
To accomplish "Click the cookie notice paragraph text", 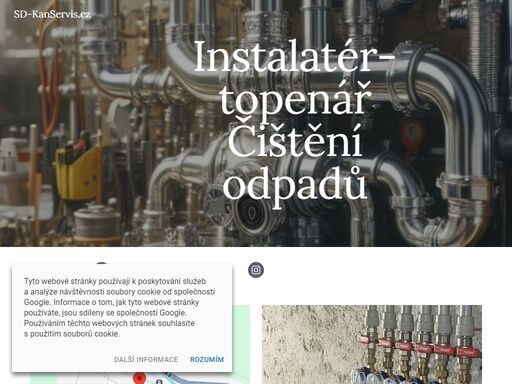I will coord(119,307).
